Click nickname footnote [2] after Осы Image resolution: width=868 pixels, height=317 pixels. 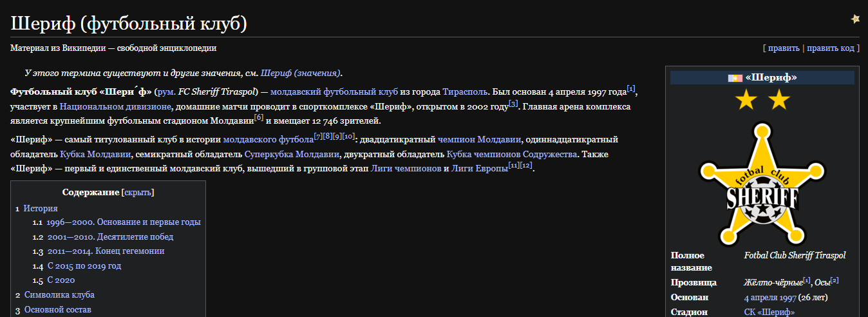tap(835, 280)
